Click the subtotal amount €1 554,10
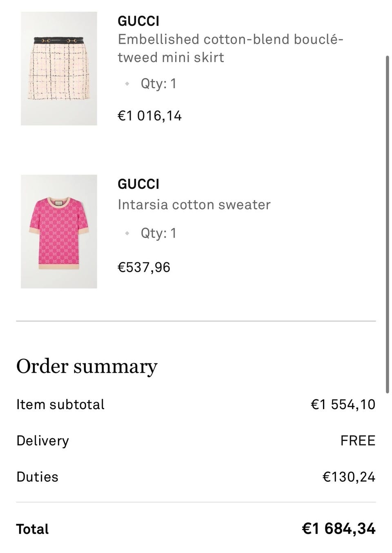This screenshot has height=553, width=392. click(343, 404)
